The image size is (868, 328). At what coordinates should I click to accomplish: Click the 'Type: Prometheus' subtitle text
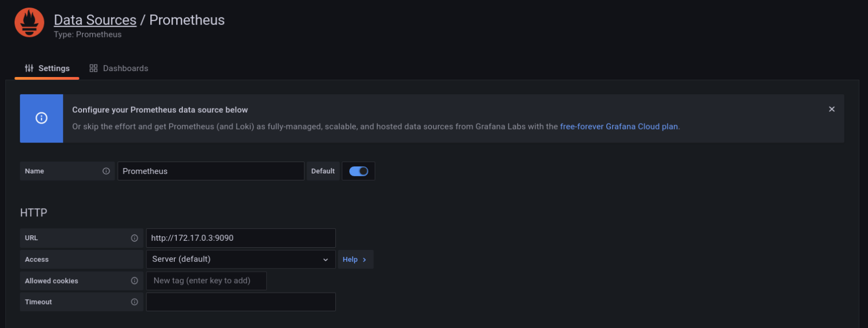tap(87, 35)
